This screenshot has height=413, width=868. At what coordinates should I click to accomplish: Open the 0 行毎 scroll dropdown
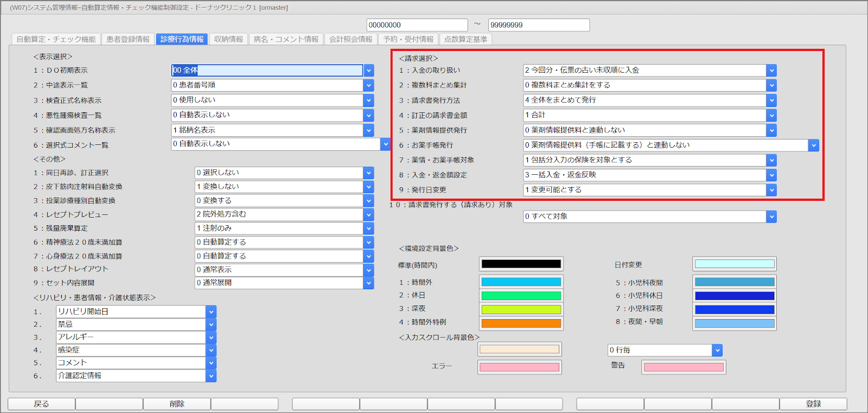pyautogui.click(x=717, y=351)
